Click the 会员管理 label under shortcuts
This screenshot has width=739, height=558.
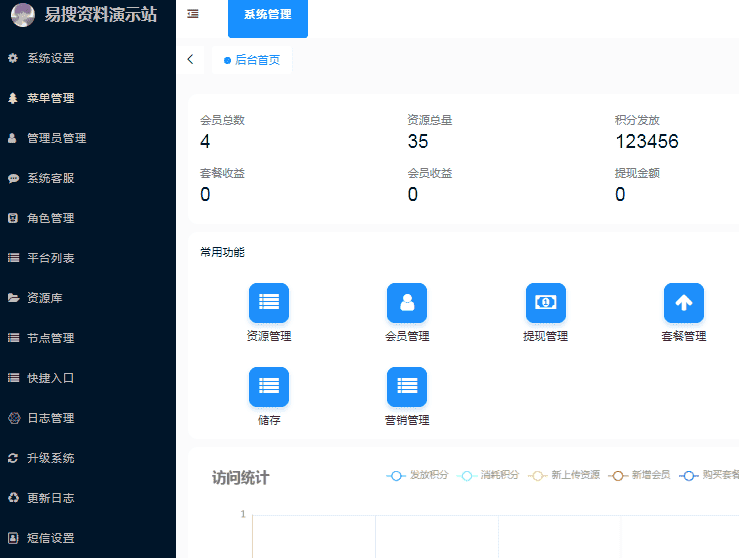(x=407, y=336)
